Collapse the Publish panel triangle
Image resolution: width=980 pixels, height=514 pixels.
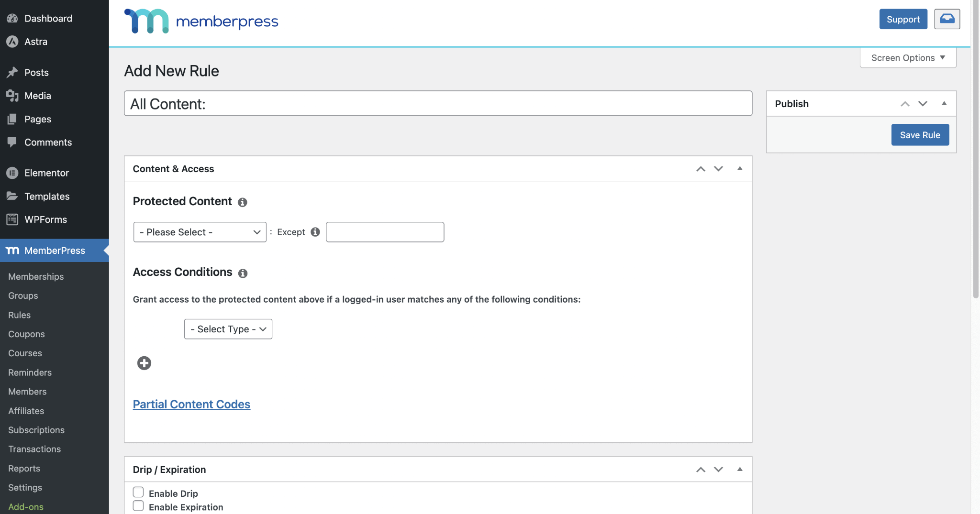tap(944, 103)
